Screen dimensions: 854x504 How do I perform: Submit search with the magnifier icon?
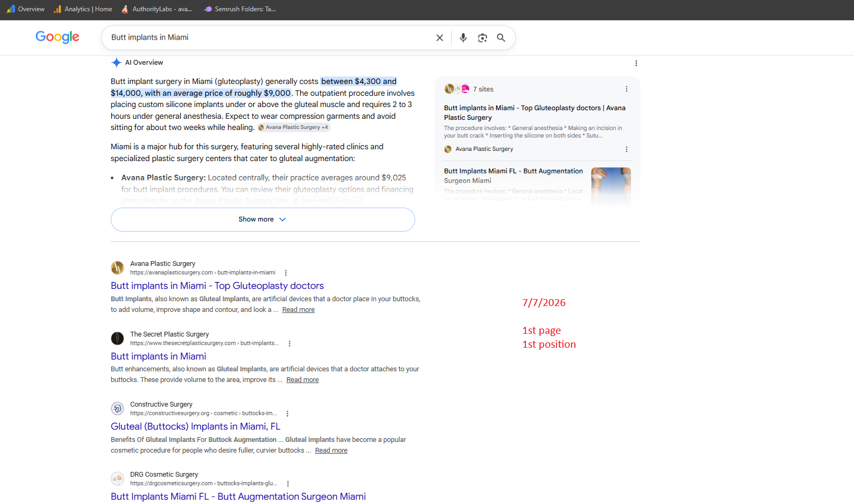point(501,37)
